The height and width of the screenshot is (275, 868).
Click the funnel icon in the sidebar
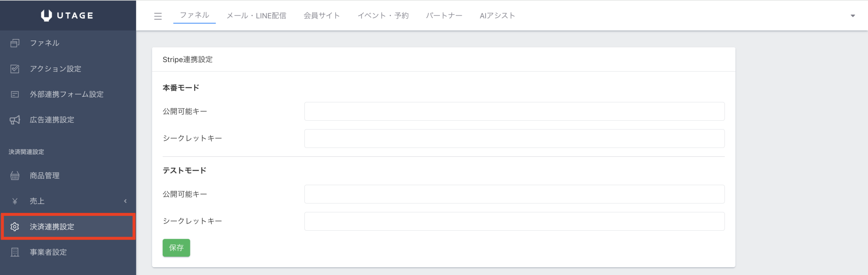[x=15, y=43]
